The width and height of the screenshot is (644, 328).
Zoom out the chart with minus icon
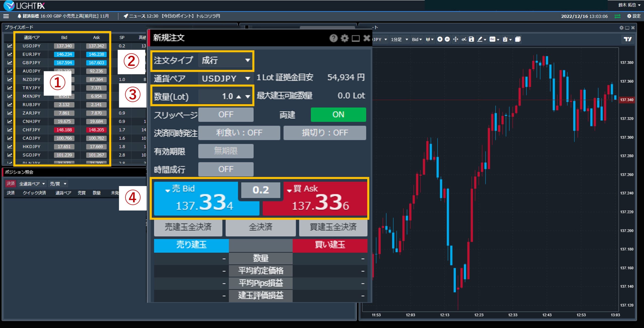[x=447, y=39]
